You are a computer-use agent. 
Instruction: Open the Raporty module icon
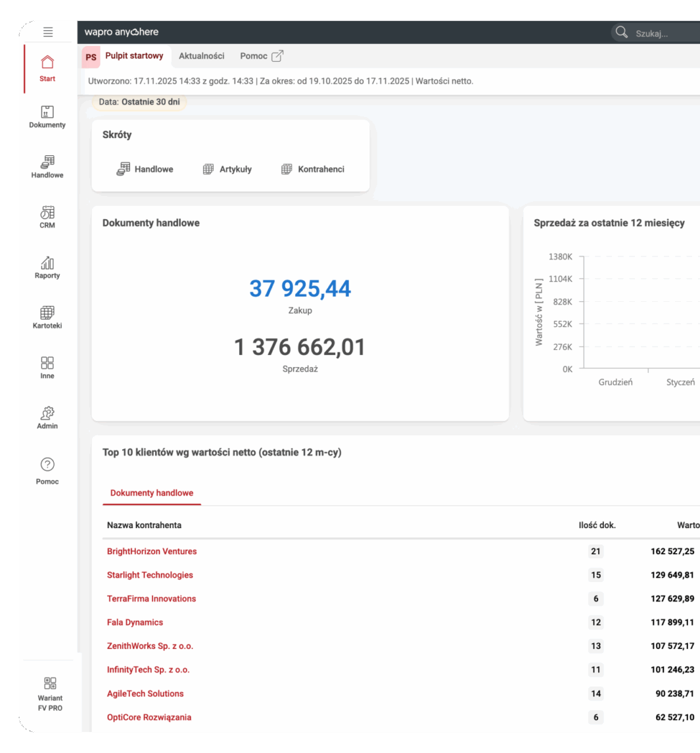(47, 263)
